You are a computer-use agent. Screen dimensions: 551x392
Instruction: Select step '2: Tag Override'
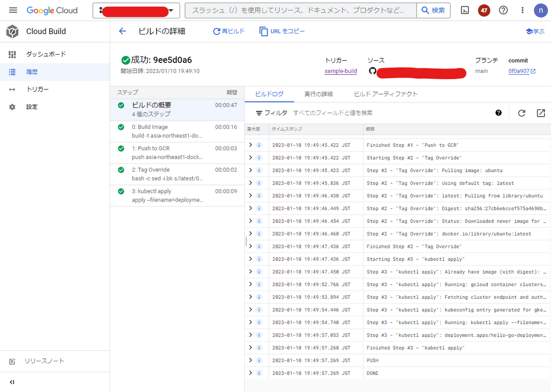(x=177, y=174)
